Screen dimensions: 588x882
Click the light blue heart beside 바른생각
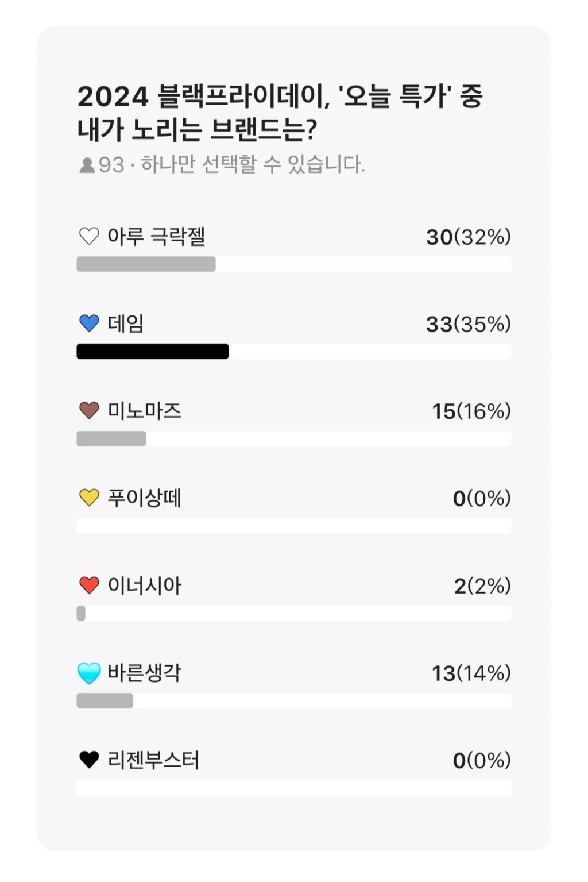tap(89, 673)
